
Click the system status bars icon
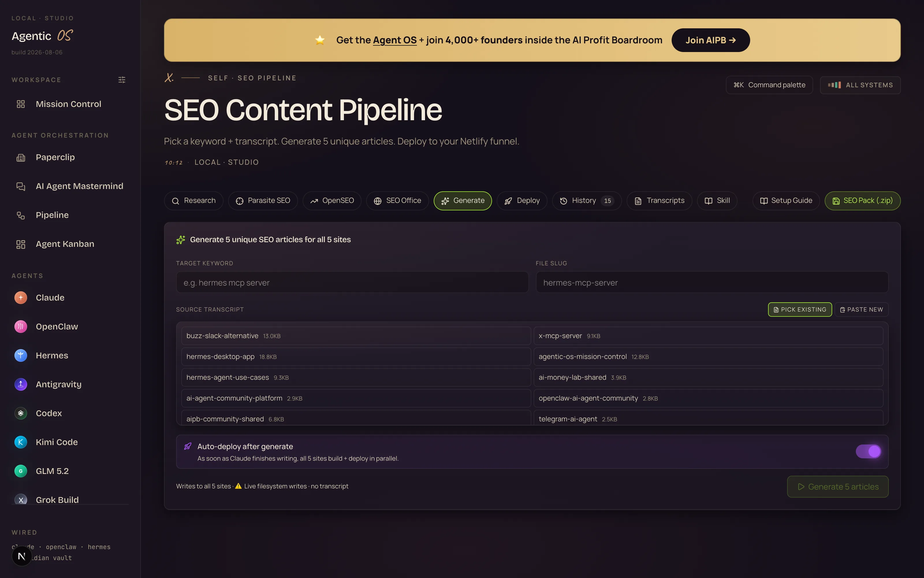pyautogui.click(x=834, y=85)
